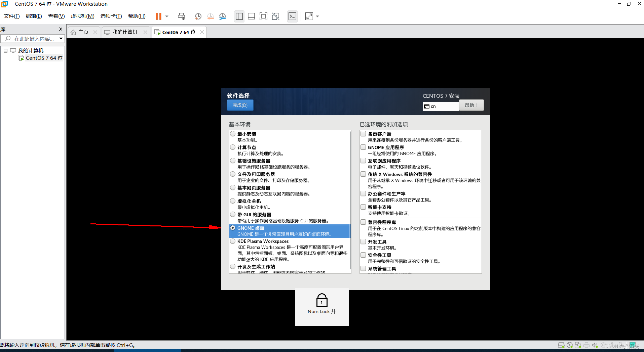
Task: Click the printer status icon
Action: pyautogui.click(x=586, y=345)
